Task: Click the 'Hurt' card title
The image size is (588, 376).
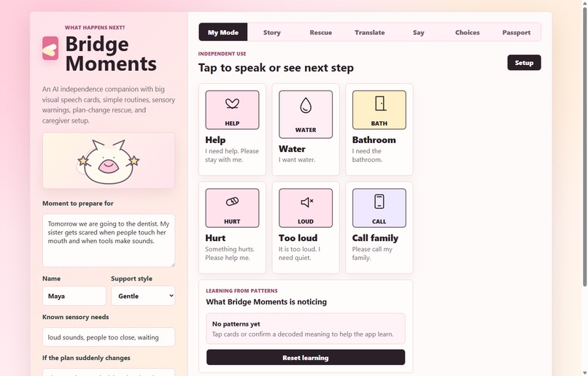Action: pos(215,238)
